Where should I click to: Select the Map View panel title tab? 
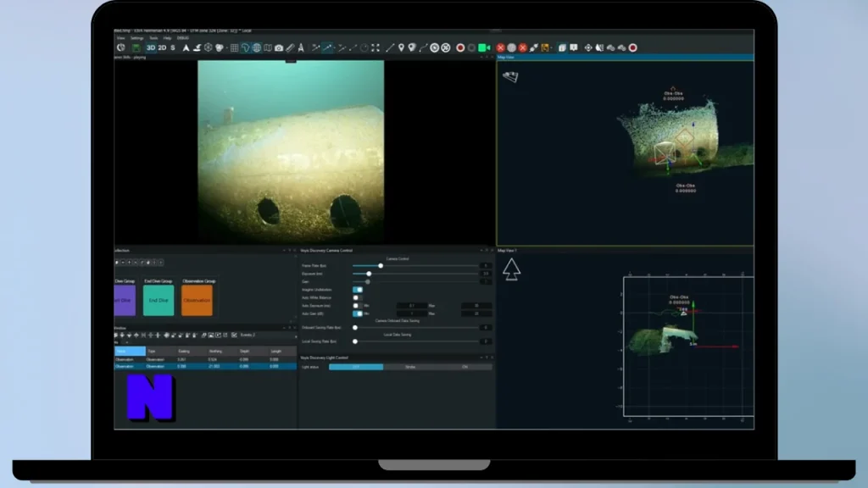tap(506, 57)
